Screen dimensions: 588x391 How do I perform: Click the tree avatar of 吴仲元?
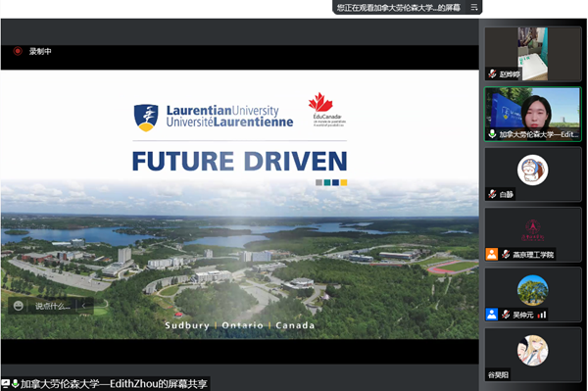(532, 290)
